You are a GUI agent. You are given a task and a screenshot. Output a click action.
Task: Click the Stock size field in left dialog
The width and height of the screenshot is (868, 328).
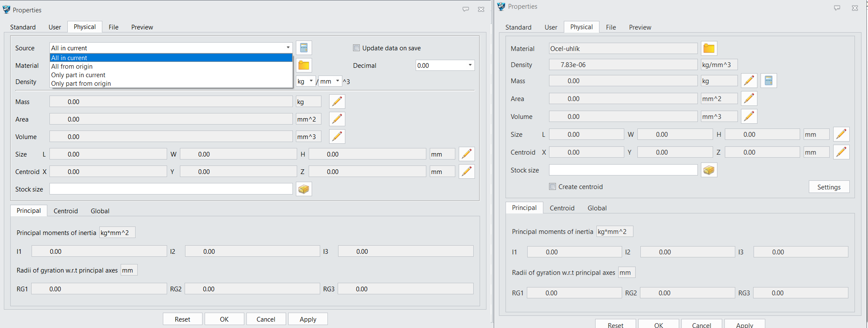171,189
